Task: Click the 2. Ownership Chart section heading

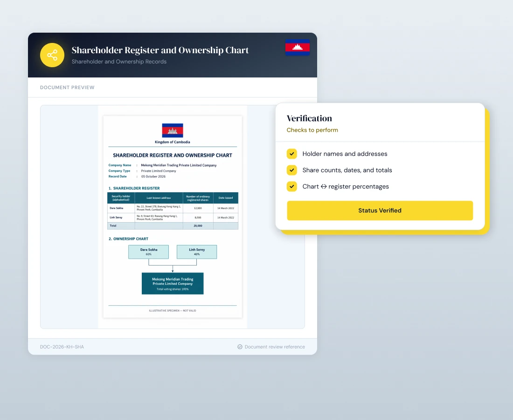Action: click(x=128, y=239)
